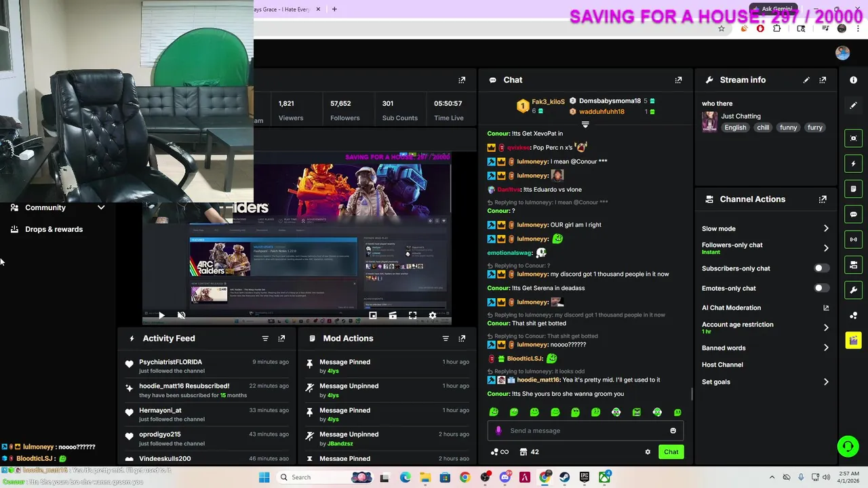
Task: Open Discord from the taskbar
Action: click(x=505, y=477)
